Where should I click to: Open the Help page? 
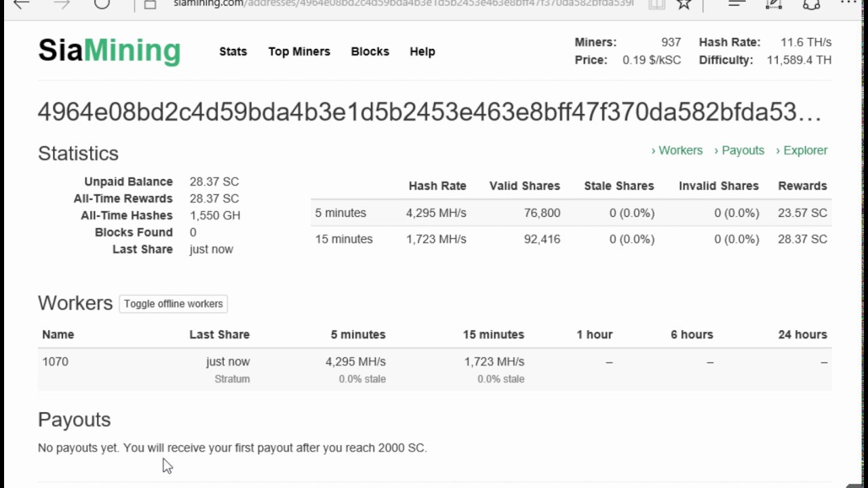tap(422, 52)
